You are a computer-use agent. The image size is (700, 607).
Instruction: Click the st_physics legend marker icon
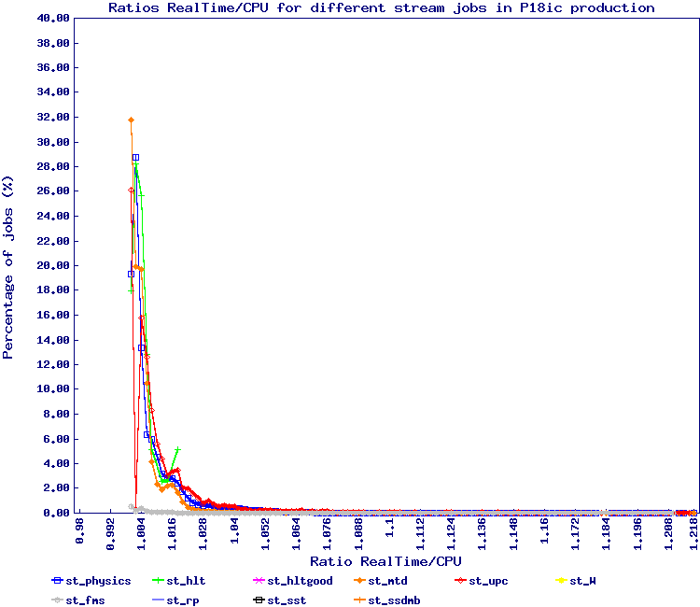click(57, 581)
